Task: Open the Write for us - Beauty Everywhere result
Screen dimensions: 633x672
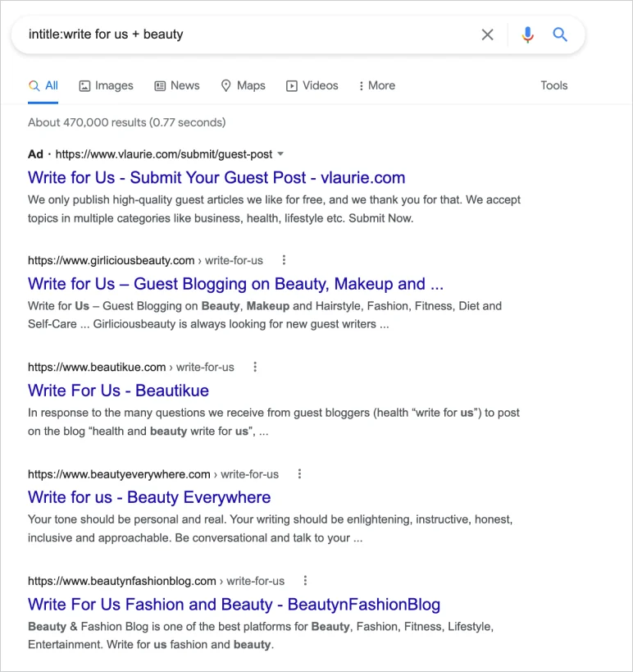Action: click(149, 497)
